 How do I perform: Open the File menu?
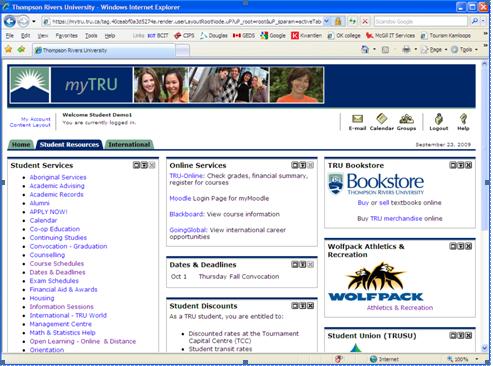pyautogui.click(x=10, y=35)
